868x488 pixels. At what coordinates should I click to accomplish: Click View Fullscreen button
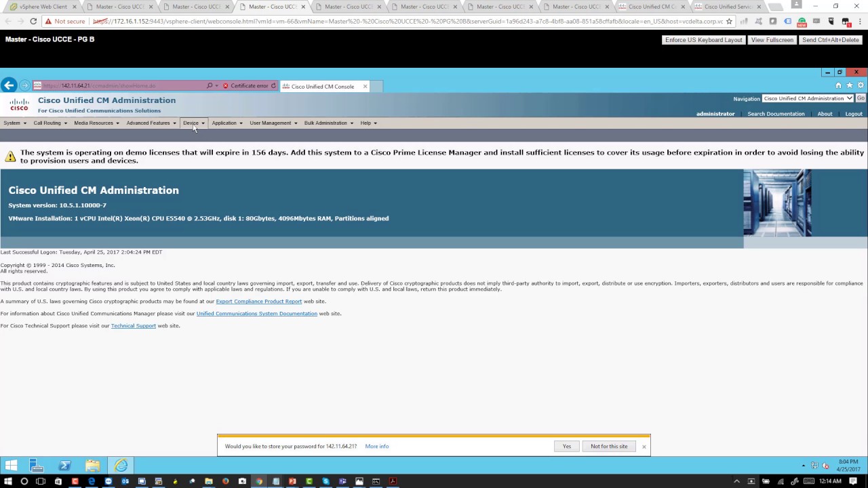coord(772,40)
